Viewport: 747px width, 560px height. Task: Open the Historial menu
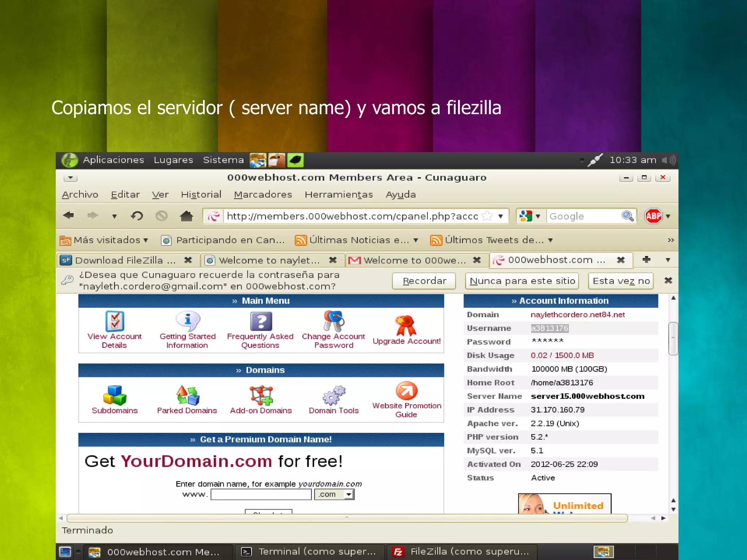coord(201,194)
